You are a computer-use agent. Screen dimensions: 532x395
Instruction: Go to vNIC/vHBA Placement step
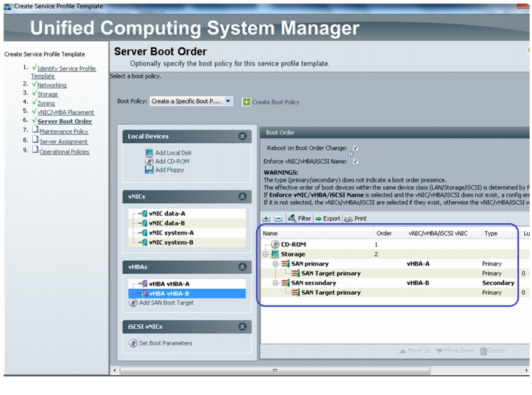click(66, 112)
